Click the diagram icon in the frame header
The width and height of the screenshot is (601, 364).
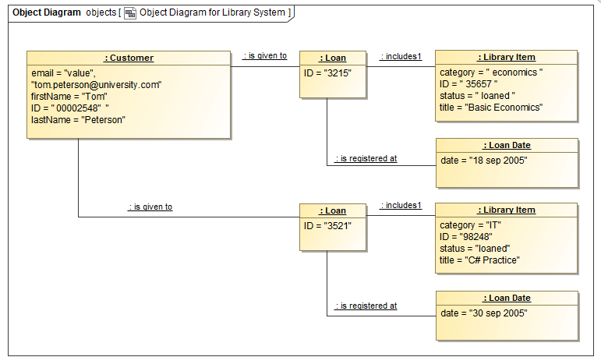click(129, 12)
